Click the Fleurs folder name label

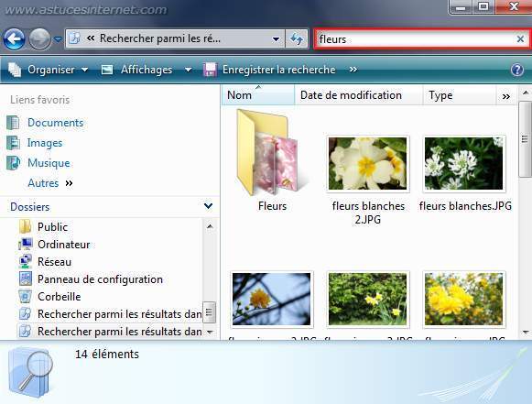pos(272,206)
